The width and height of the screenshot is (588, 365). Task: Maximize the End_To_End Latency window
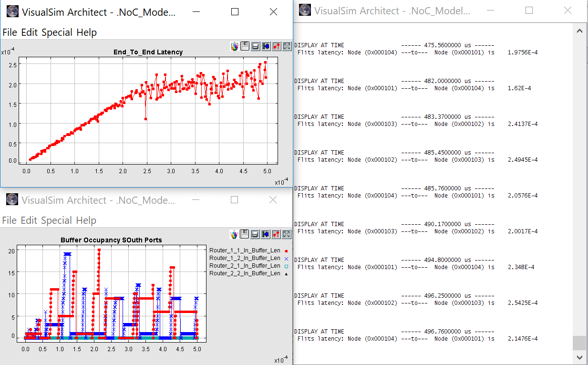click(x=235, y=12)
